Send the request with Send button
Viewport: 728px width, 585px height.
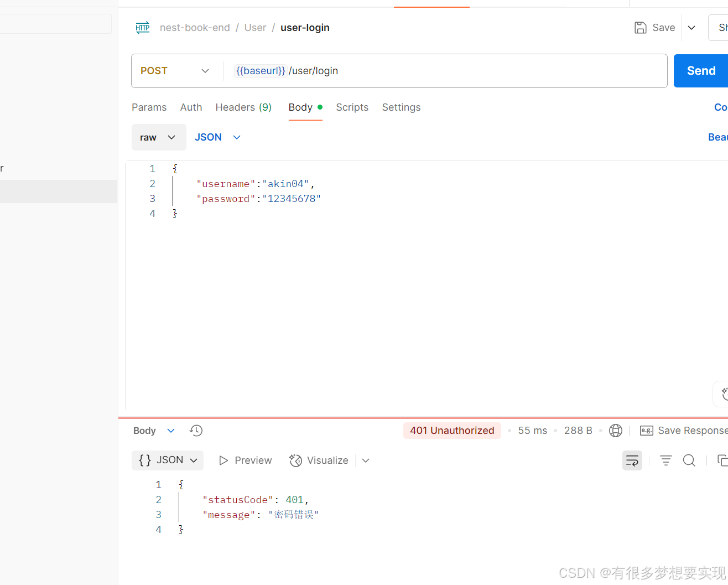pos(701,71)
